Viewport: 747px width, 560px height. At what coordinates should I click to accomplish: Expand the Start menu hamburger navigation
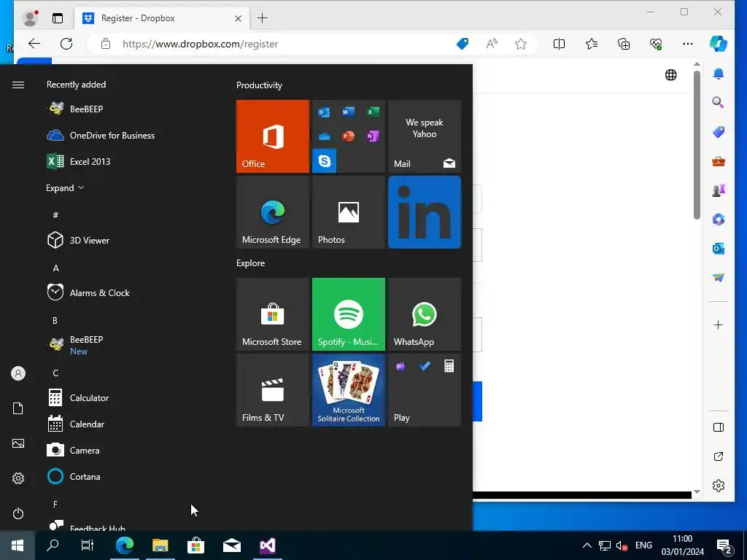(x=18, y=85)
